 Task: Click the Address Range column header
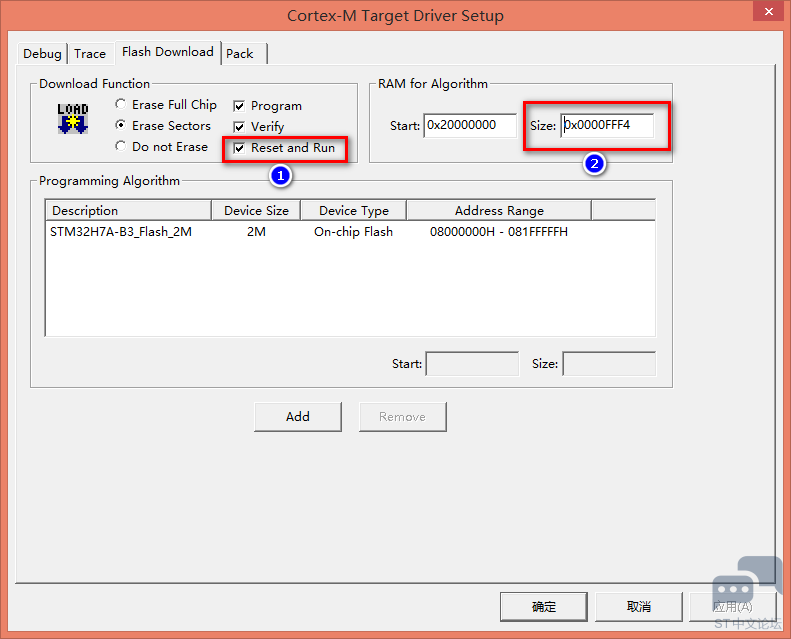point(499,210)
